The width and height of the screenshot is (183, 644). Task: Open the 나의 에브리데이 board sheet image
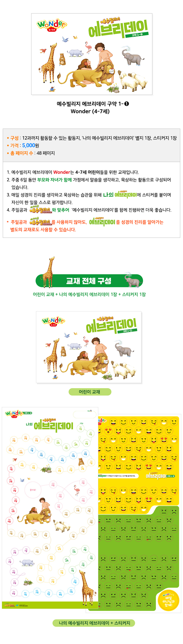pyautogui.click(x=50, y=508)
